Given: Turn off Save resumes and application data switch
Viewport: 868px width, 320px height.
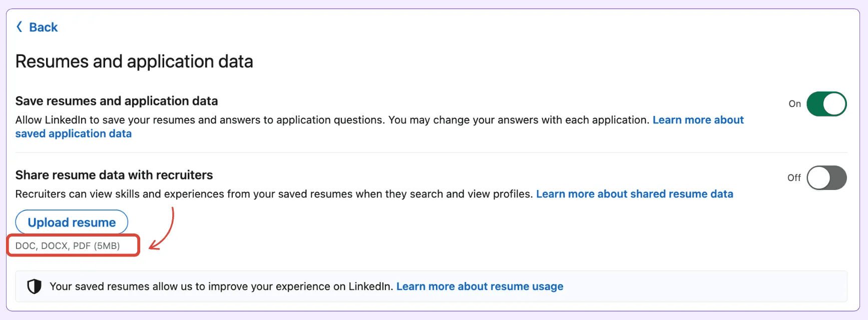Looking at the screenshot, I should 826,104.
